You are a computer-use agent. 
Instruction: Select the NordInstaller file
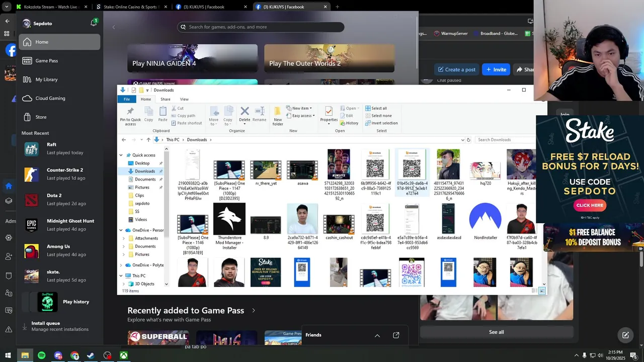[x=485, y=222]
